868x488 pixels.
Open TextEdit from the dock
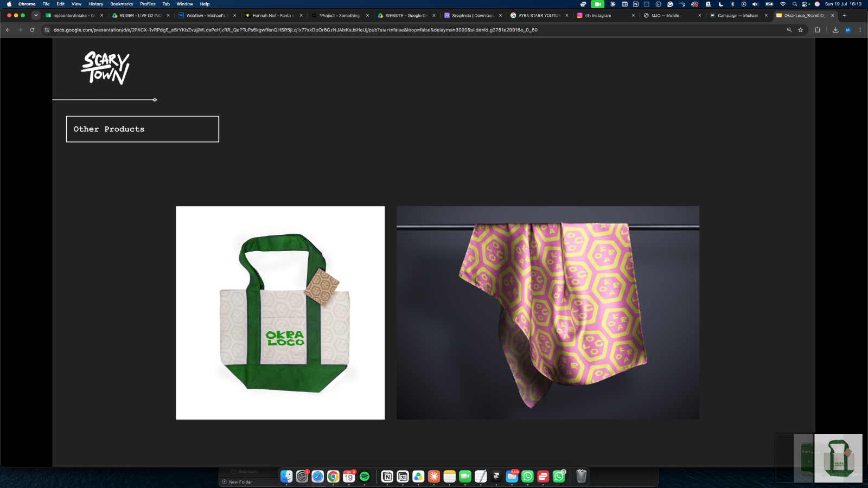point(481,476)
